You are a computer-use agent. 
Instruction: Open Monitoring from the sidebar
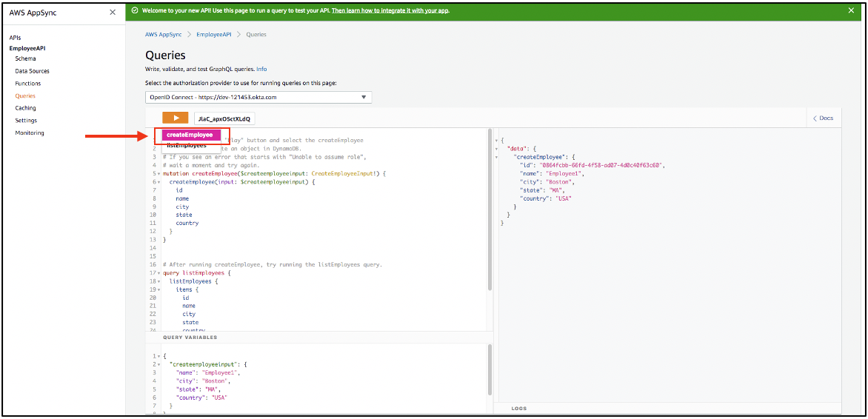click(30, 133)
